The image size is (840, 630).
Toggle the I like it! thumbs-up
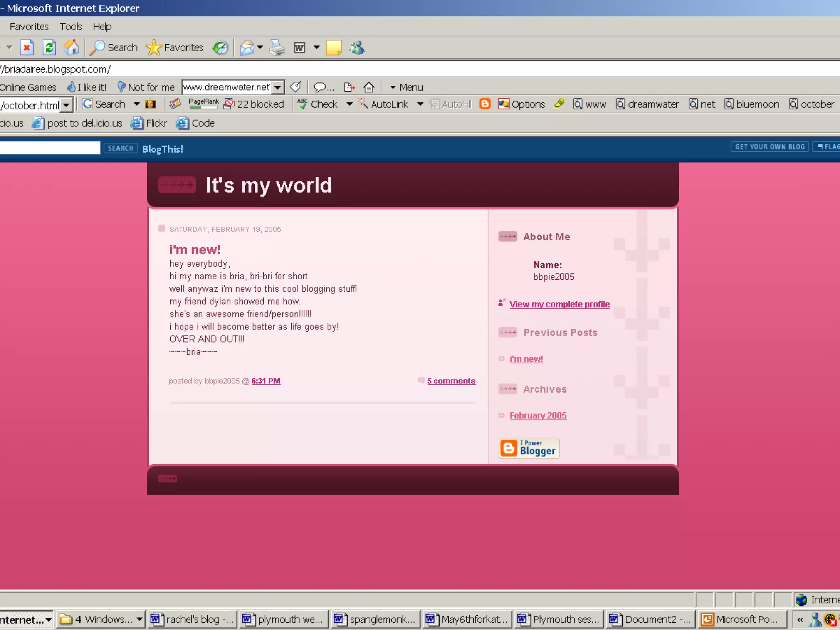click(87, 87)
